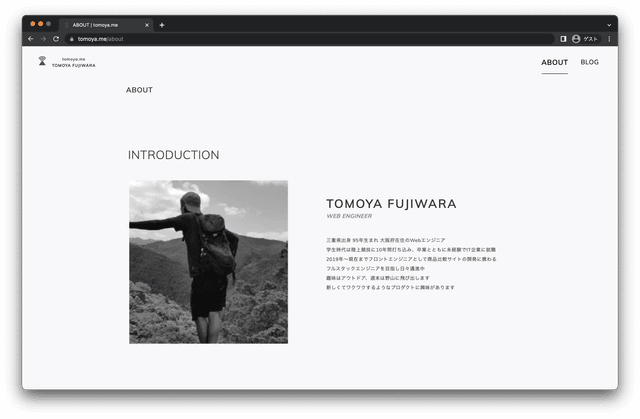The width and height of the screenshot is (640, 419).
Task: Close the ABOUT | tomoya.me tab
Action: pos(147,25)
